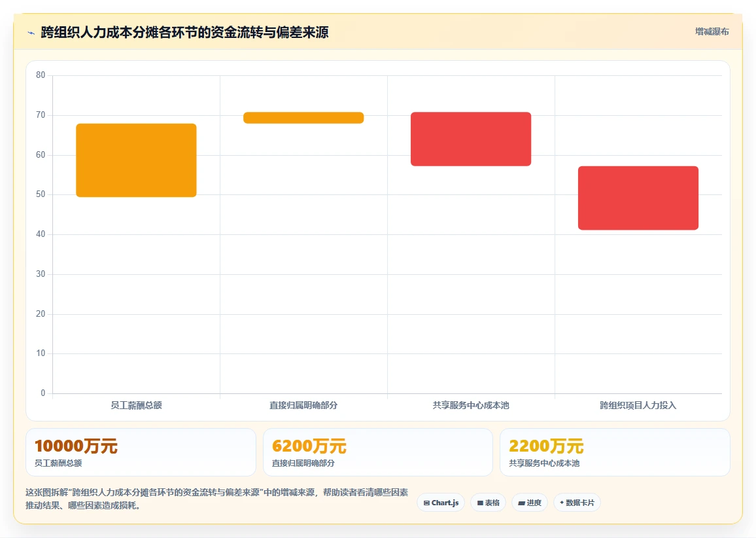
Task: Open the 10000万元 员工薪酬总额 card
Action: point(141,452)
